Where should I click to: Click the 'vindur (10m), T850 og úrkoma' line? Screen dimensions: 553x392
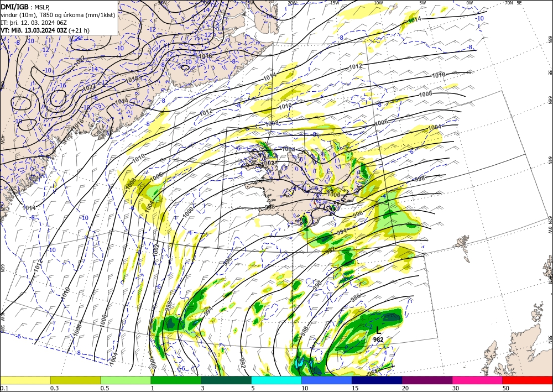[x=58, y=14]
